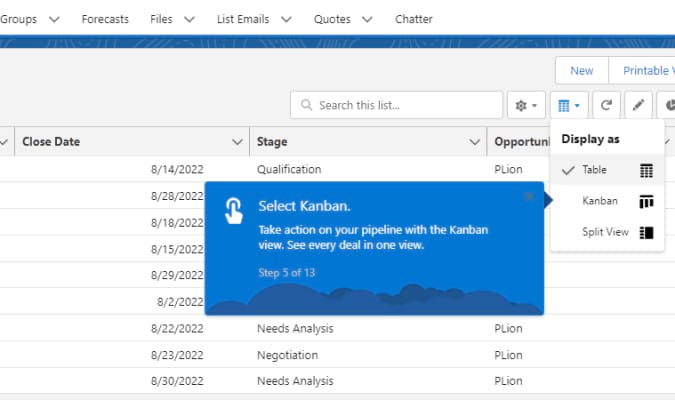The height and width of the screenshot is (400, 675).
Task: Close the Select Kanban walkthrough popup
Action: pos(529,197)
